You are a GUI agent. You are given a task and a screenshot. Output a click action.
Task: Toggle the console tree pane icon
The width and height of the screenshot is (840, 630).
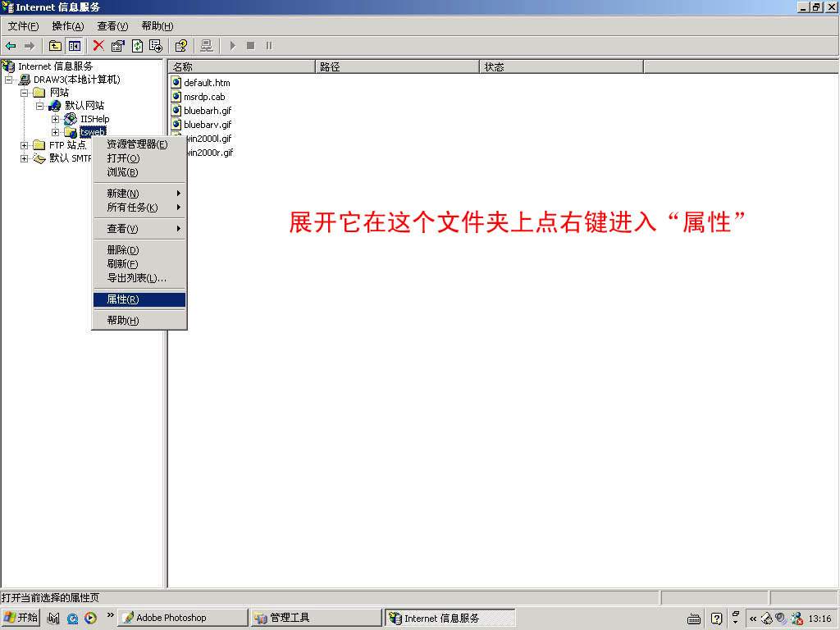[x=75, y=46]
